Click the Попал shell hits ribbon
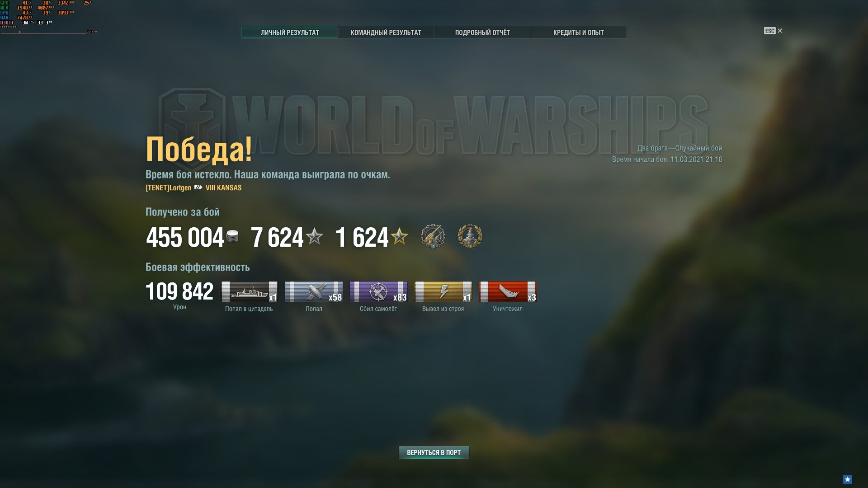The width and height of the screenshot is (868, 488). coord(314,291)
